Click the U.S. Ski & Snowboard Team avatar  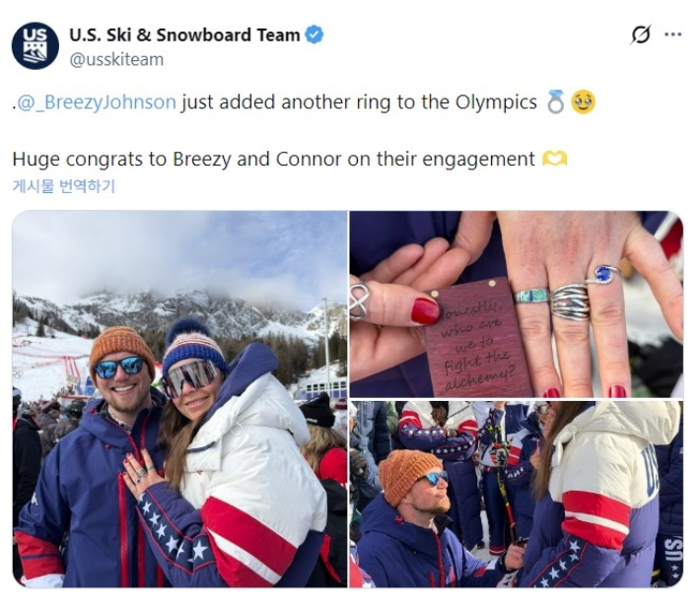(x=35, y=46)
